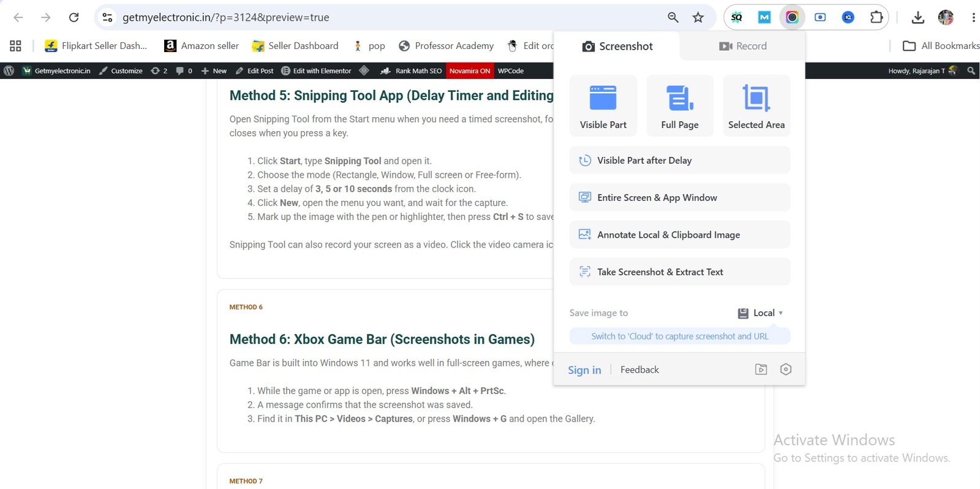Open Rank Math SEO admin menu

[411, 71]
